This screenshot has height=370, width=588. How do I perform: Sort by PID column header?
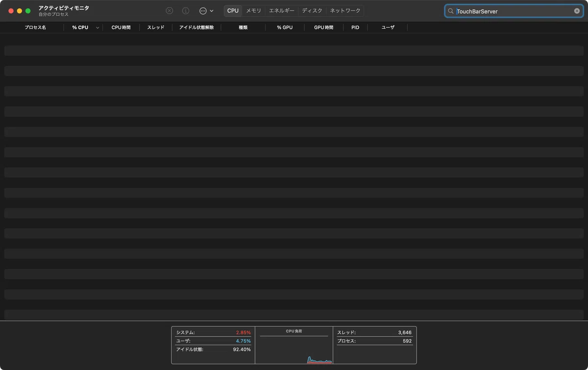pos(355,27)
